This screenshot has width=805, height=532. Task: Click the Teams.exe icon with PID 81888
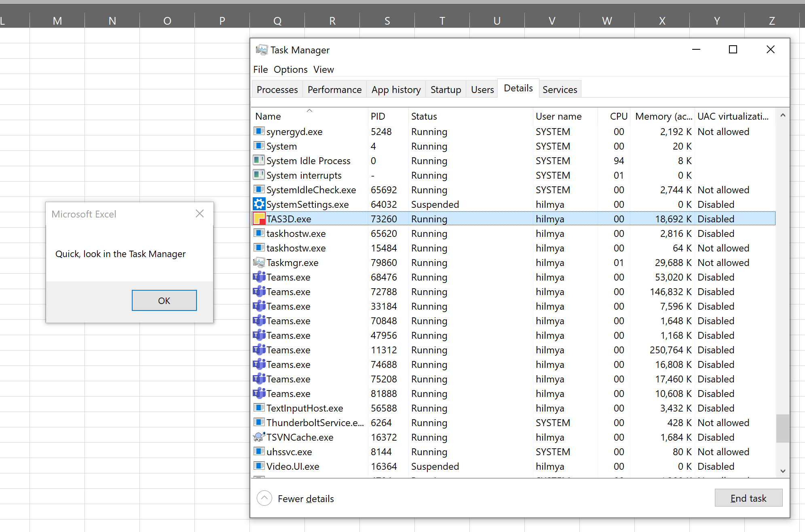259,393
